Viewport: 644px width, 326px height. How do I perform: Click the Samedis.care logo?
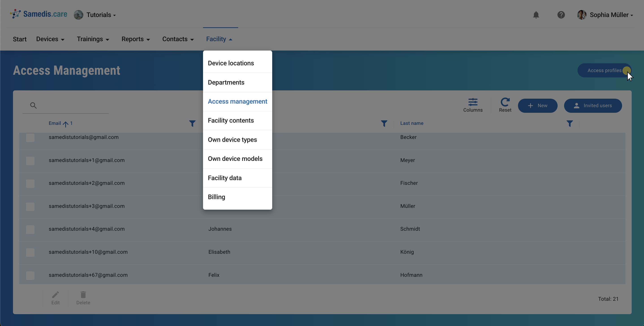(x=38, y=14)
